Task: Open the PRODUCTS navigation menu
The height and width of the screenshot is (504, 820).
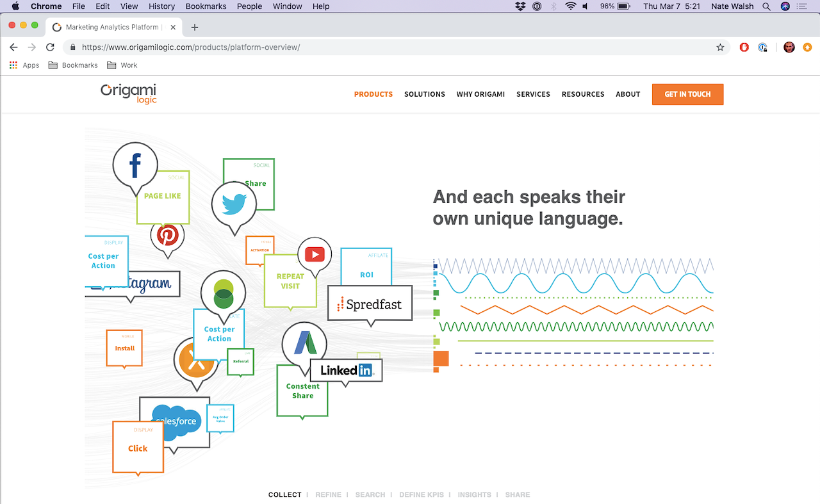Action: pos(373,94)
